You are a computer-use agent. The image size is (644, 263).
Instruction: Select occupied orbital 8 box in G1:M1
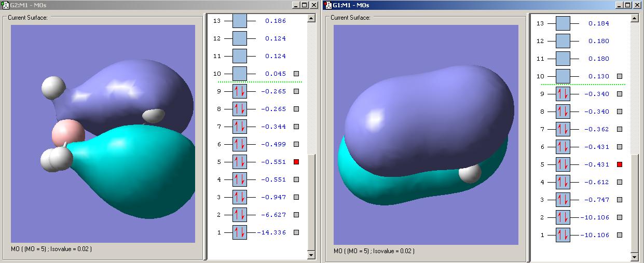pos(563,112)
